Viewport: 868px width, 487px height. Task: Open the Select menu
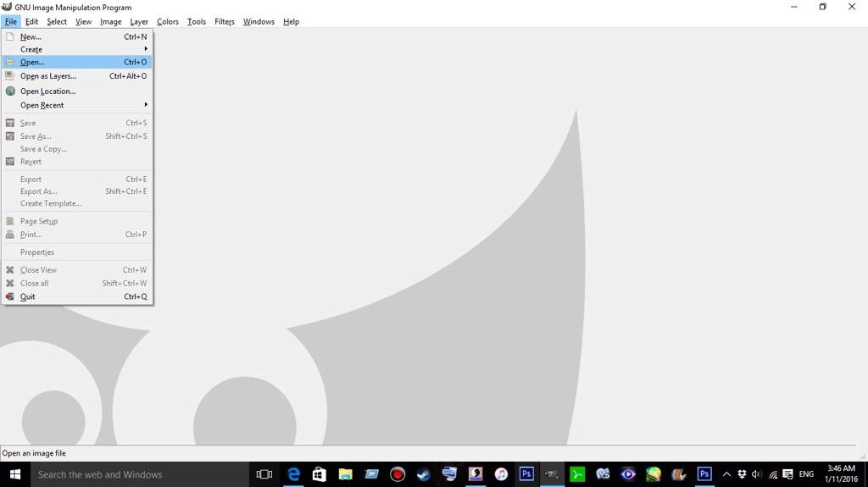tap(57, 21)
